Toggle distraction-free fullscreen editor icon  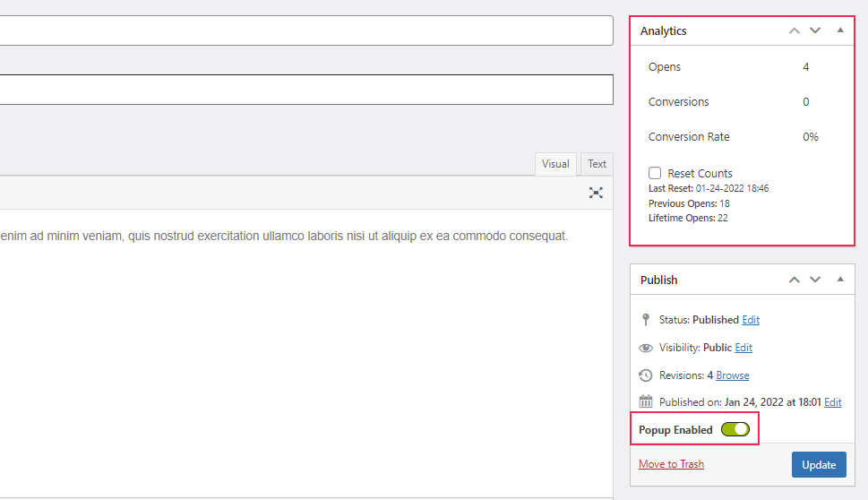pyautogui.click(x=596, y=193)
